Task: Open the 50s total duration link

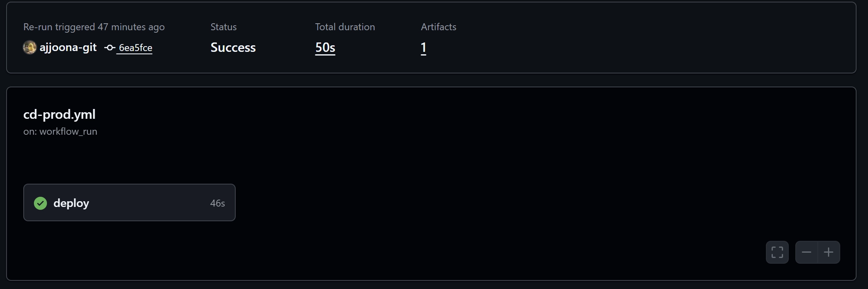Action: click(x=325, y=48)
